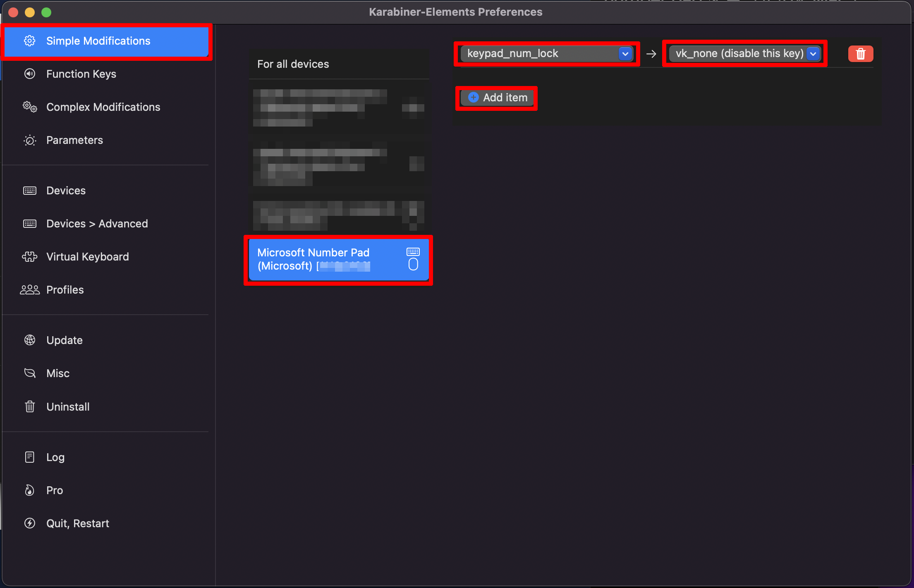Switch to the Profiles section
The height and width of the screenshot is (588, 914).
(107, 290)
